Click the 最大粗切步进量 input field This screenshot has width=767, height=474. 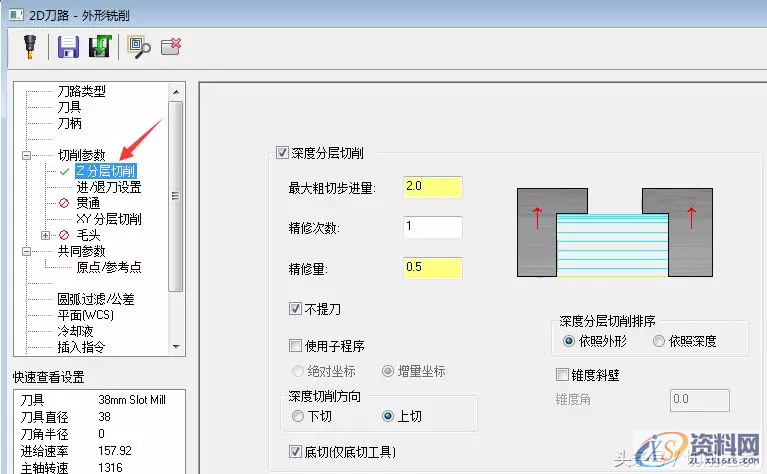(x=432, y=187)
